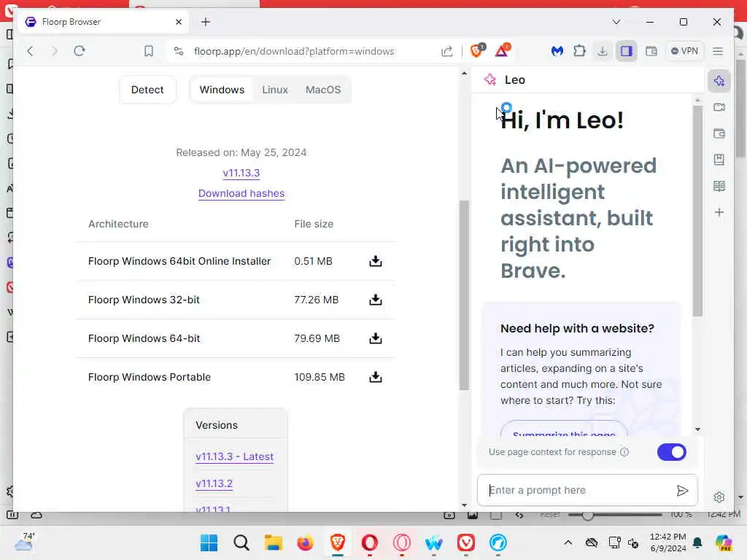Open Brave Rewards triangle icon
This screenshot has height=560, width=747.
[502, 50]
